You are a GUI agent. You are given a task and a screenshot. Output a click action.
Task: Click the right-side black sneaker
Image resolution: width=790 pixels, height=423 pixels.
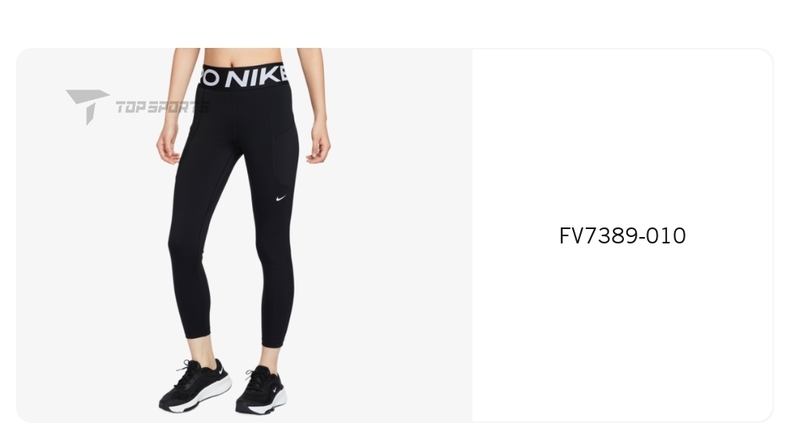(261, 390)
